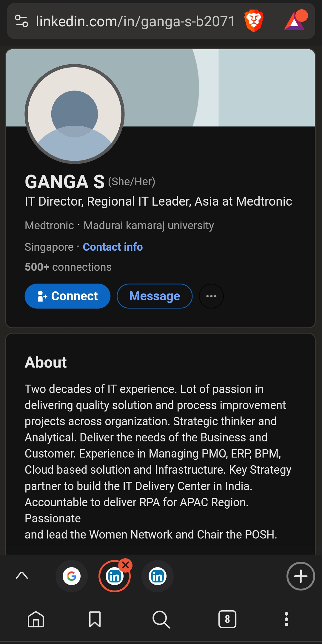Tap the Brave Rewards triangle icon

pyautogui.click(x=295, y=21)
